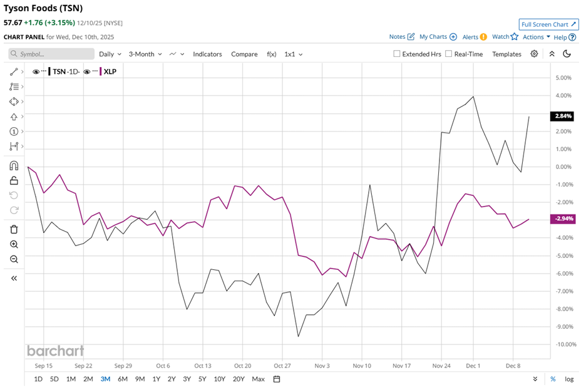Switch to dark mode moon icon
The width and height of the screenshot is (586, 392).
[x=567, y=54]
